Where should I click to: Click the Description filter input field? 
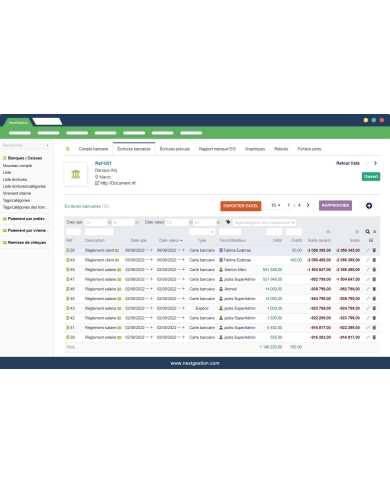tap(99, 232)
